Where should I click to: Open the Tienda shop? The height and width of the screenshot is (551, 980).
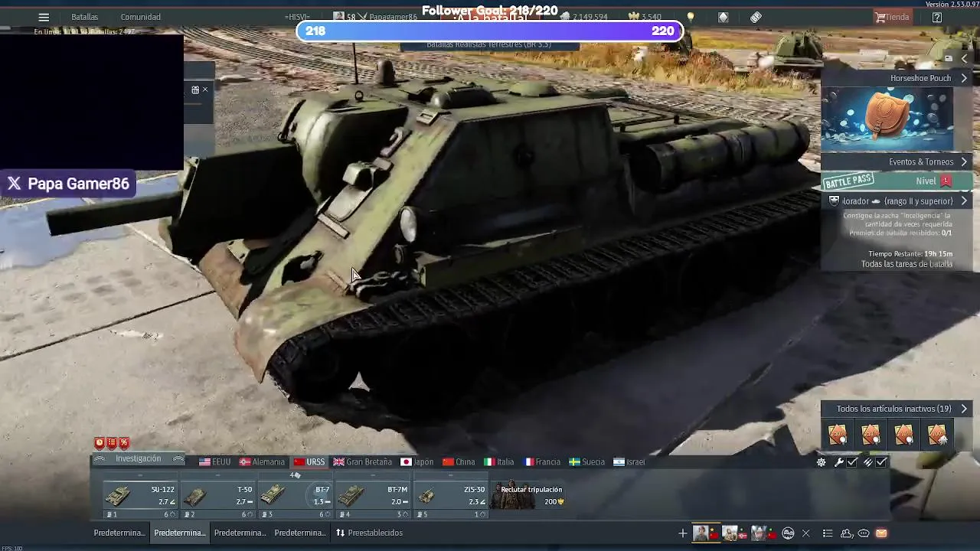pyautogui.click(x=893, y=17)
